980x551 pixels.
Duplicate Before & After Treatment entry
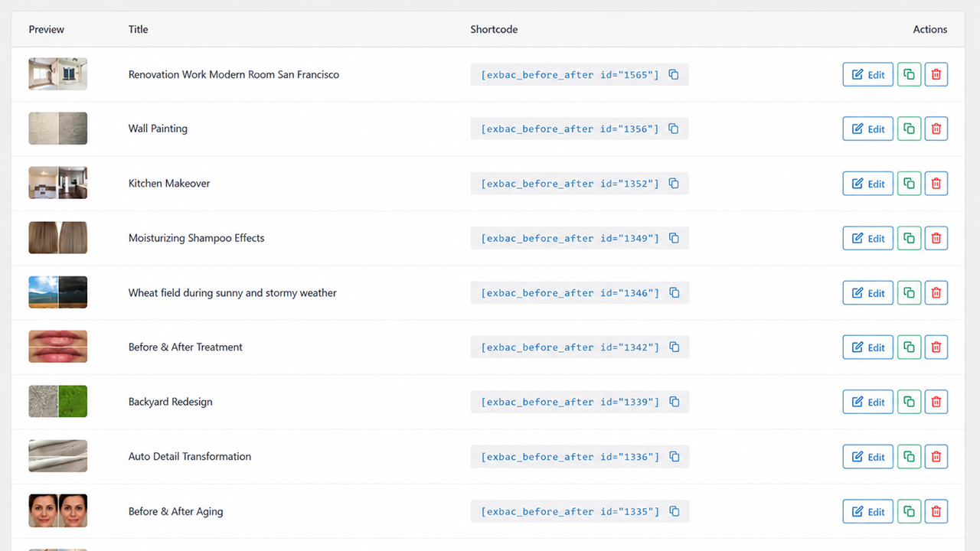coord(909,347)
